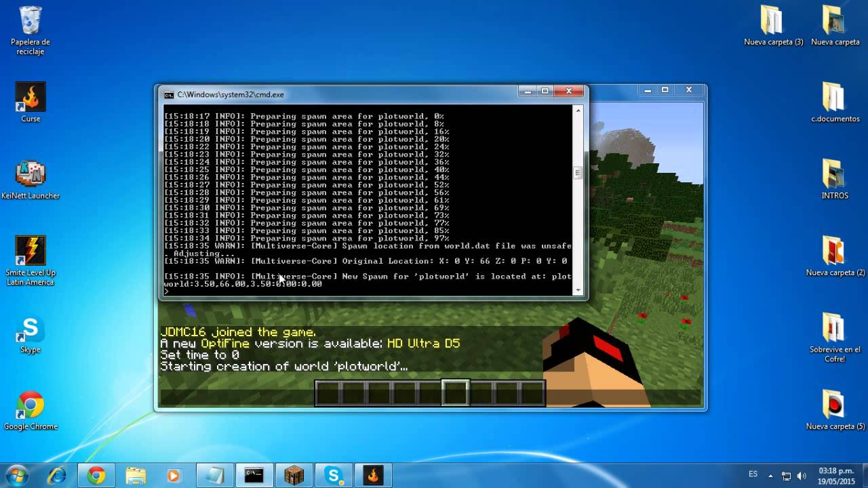Switch to Skype in the taskbar
This screenshot has height=488, width=868.
coord(333,476)
